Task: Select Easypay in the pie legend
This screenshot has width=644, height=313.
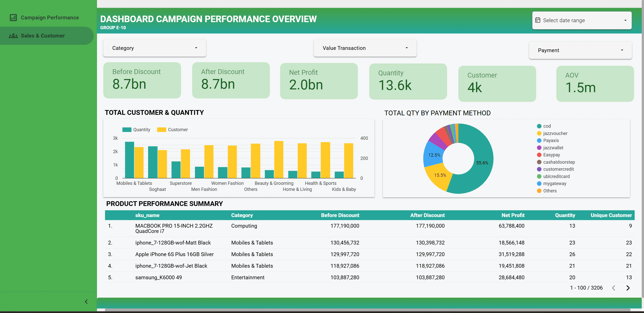Action: click(548, 155)
